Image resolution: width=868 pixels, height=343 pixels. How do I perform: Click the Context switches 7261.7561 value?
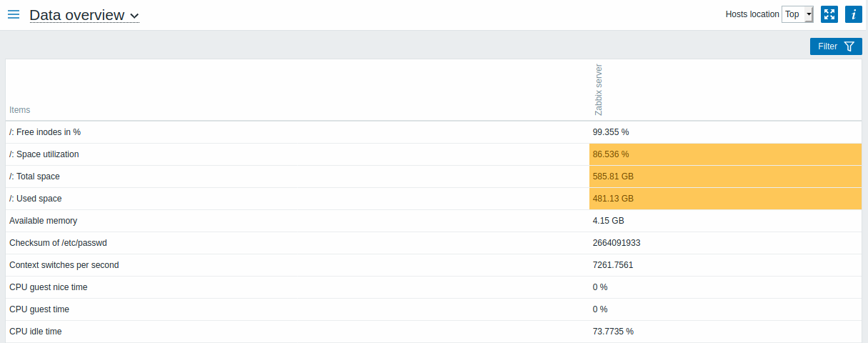(x=613, y=265)
